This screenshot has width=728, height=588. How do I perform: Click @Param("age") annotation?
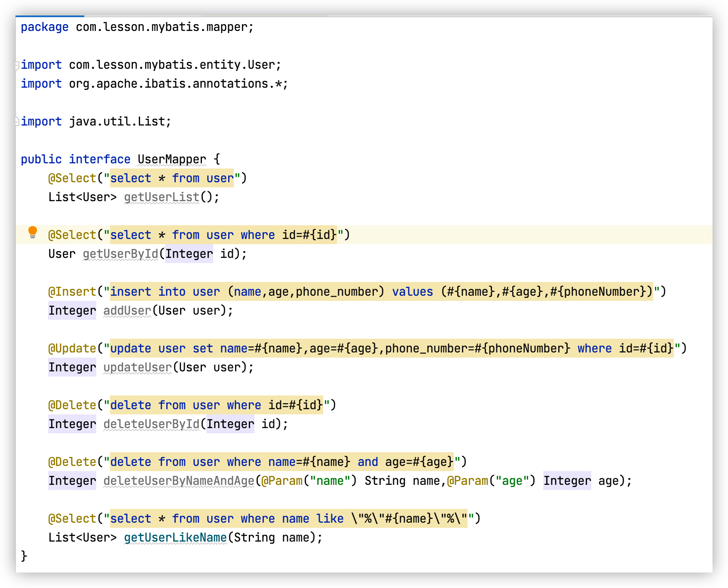click(492, 481)
